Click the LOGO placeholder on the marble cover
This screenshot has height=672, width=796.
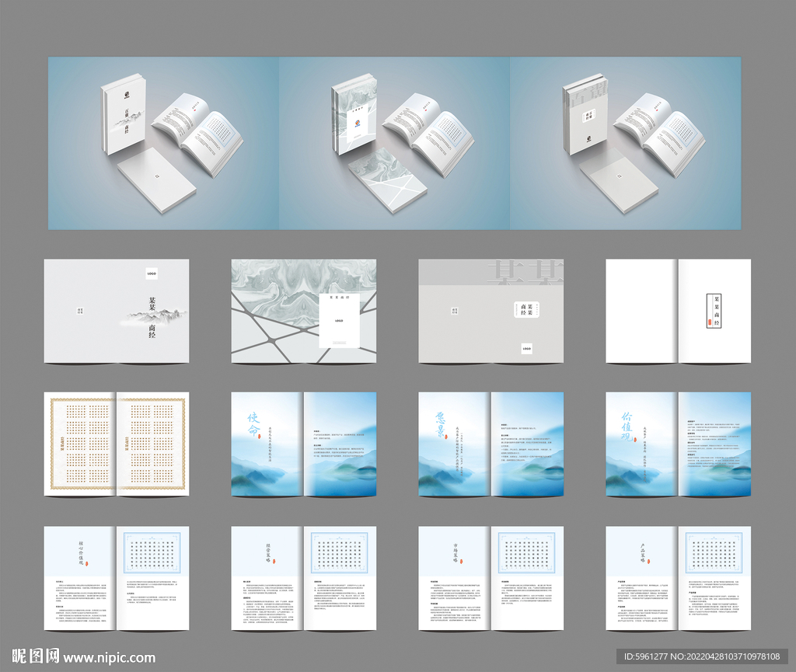[339, 320]
